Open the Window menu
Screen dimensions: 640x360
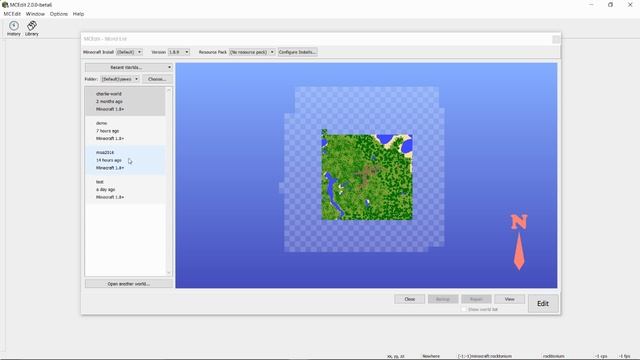pos(35,14)
